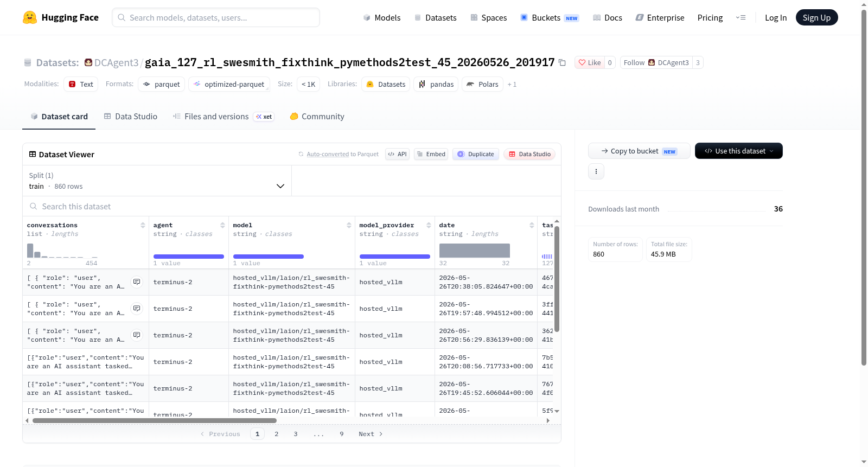Show the +1 additional libraries

point(512,85)
